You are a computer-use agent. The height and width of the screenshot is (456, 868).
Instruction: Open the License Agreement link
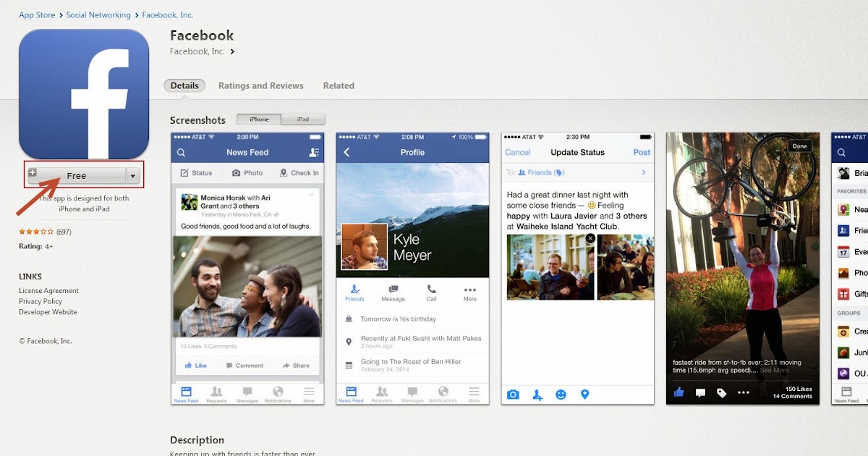pos(48,291)
